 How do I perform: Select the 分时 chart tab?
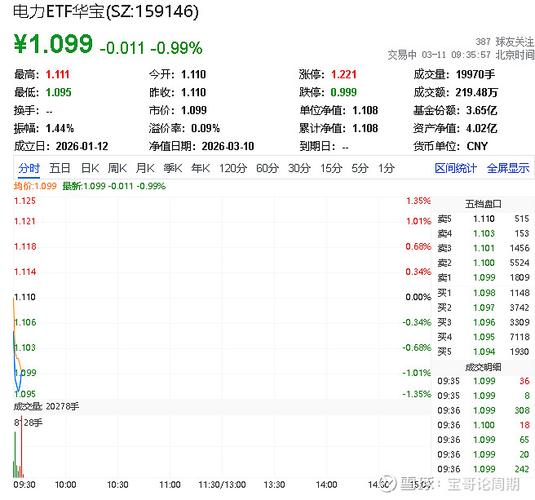click(29, 168)
